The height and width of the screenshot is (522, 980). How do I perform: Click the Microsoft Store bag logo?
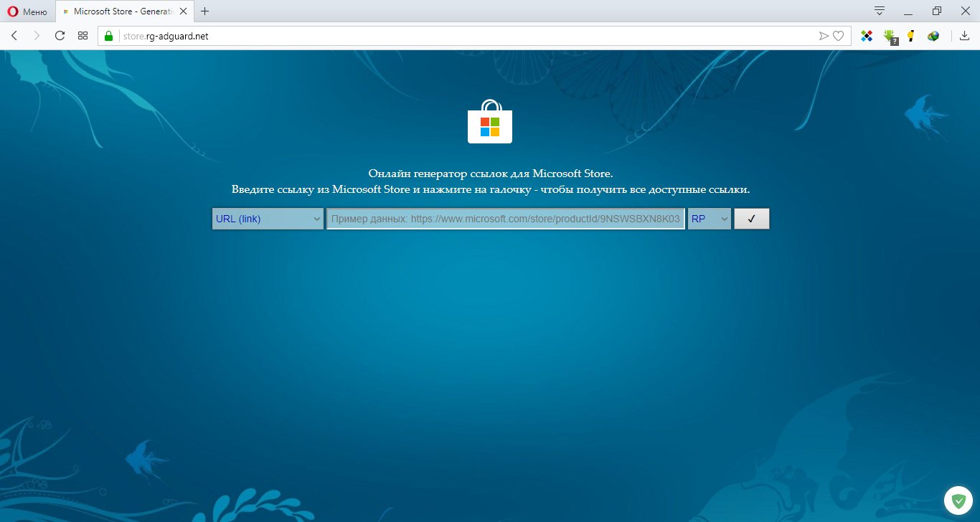pos(490,121)
